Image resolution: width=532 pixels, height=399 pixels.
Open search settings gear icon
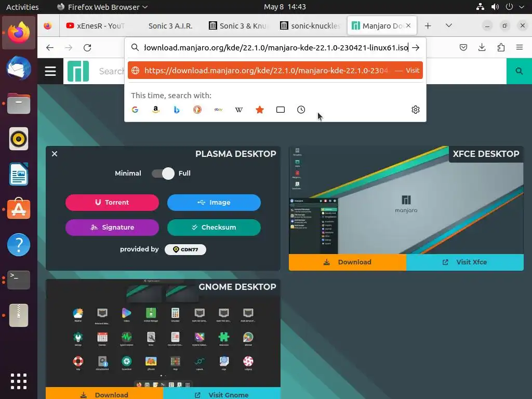[415, 110]
